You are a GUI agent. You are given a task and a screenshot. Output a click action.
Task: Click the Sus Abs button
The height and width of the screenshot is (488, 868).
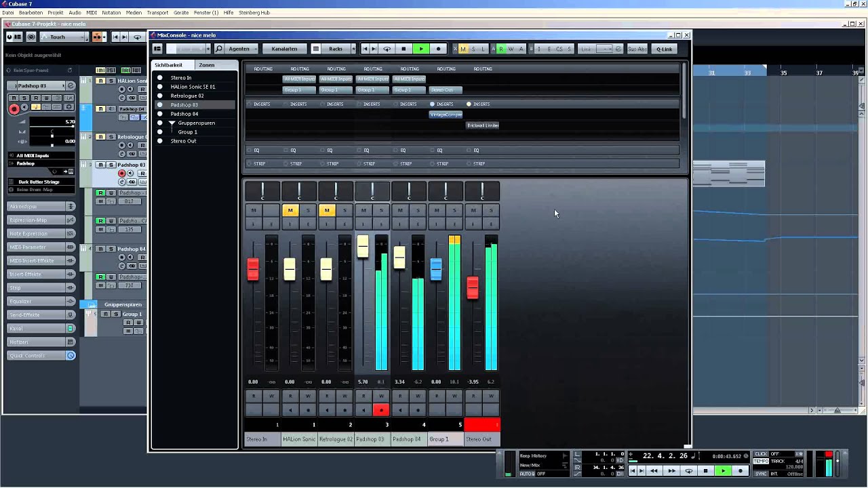click(637, 49)
